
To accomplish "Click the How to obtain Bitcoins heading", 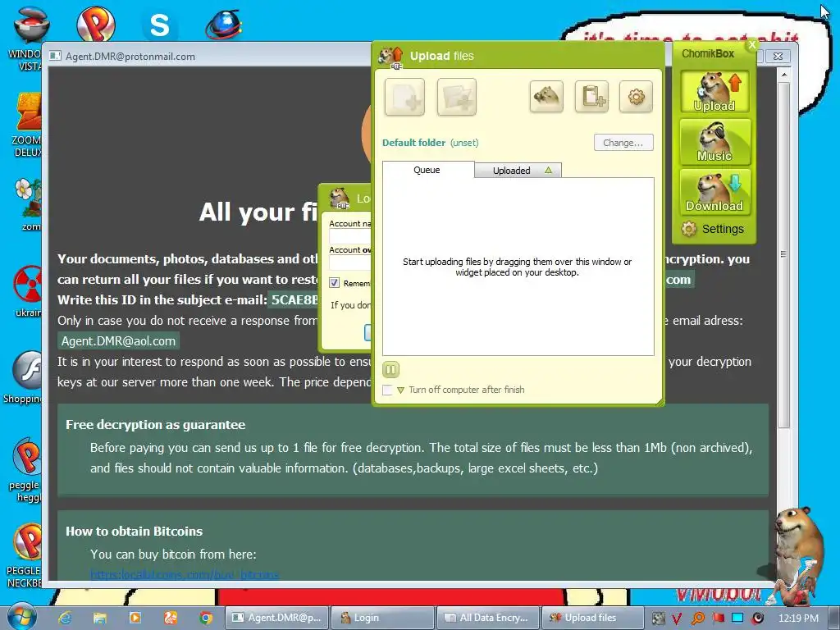I will pyautogui.click(x=134, y=532).
